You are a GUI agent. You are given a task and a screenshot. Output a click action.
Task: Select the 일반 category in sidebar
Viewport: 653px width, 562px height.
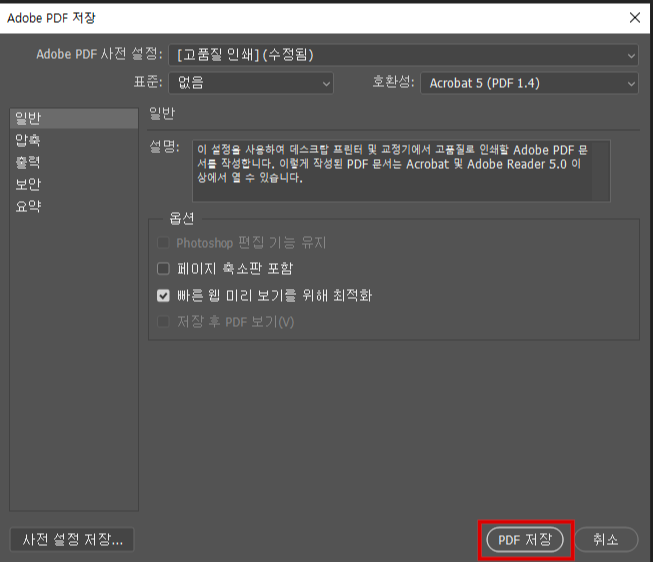coord(74,118)
